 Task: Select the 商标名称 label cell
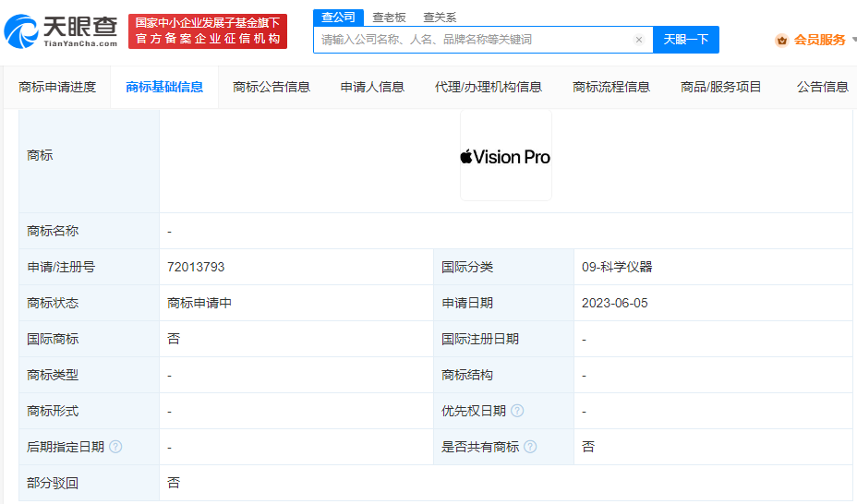coord(89,231)
